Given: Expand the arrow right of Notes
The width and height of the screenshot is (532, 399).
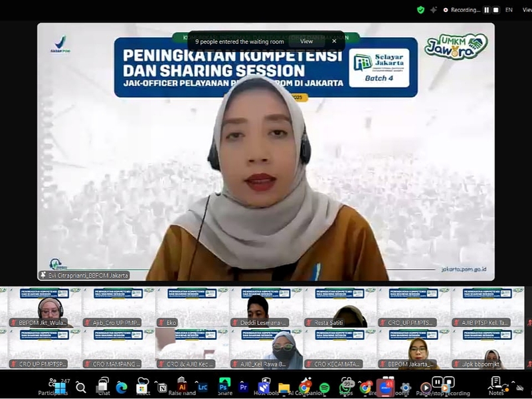Looking at the screenshot, I should 513,382.
